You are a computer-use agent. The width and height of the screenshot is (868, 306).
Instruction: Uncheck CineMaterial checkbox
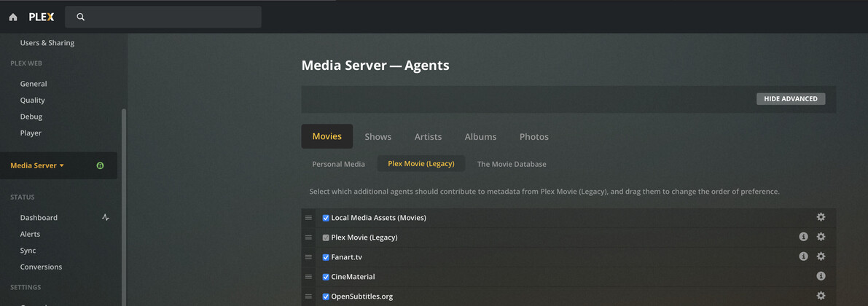click(326, 277)
